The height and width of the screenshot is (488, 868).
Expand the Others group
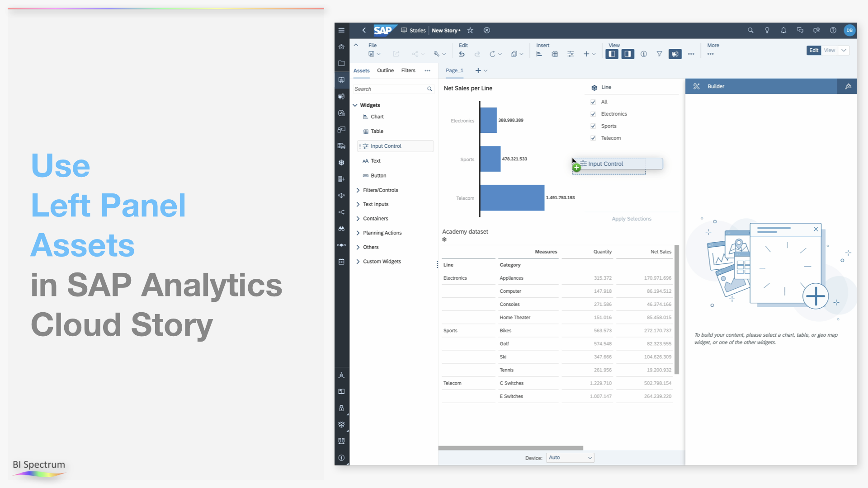click(358, 247)
